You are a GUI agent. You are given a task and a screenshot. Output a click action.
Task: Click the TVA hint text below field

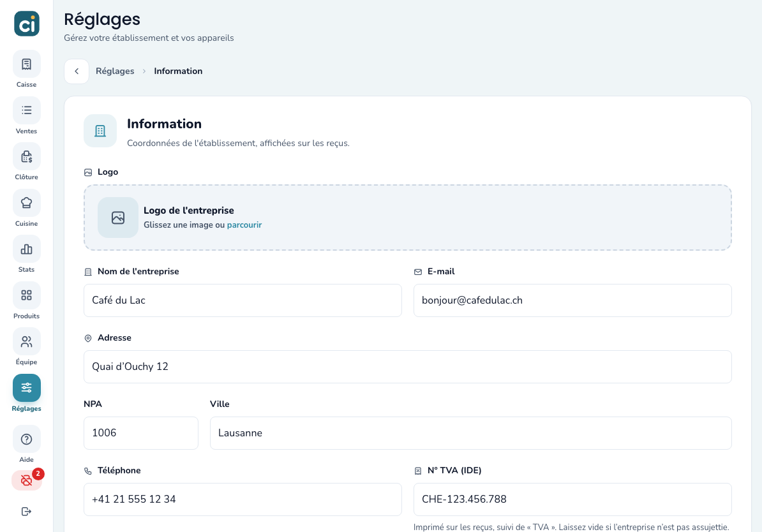click(x=571, y=527)
